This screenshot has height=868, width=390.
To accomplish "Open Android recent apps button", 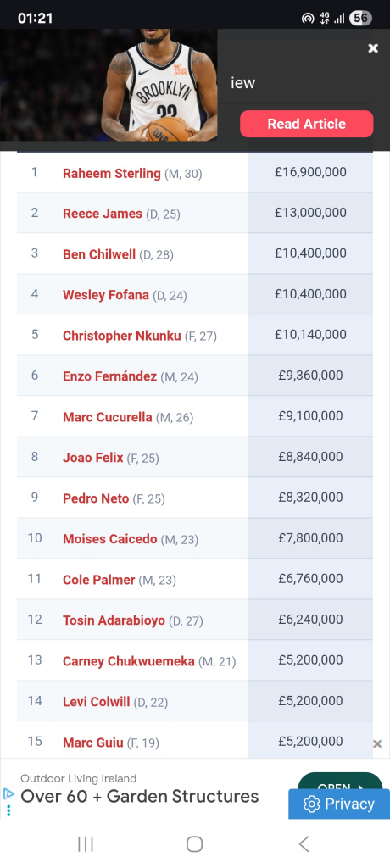I will [86, 844].
